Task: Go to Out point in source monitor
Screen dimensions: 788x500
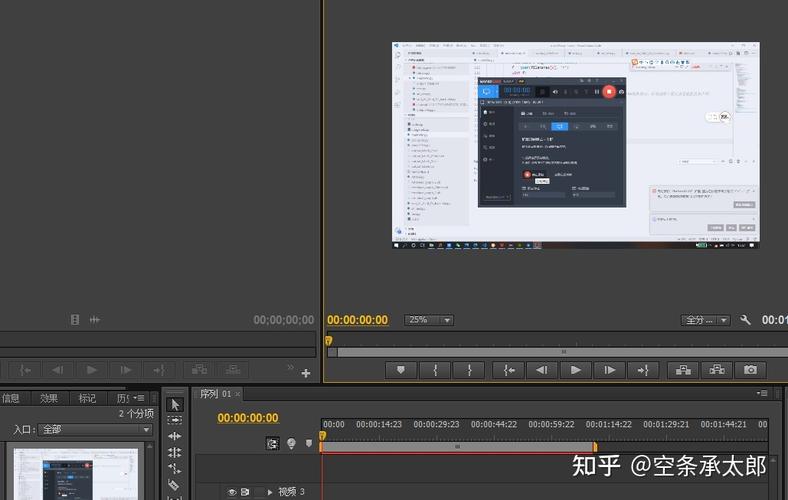Action: 159,370
